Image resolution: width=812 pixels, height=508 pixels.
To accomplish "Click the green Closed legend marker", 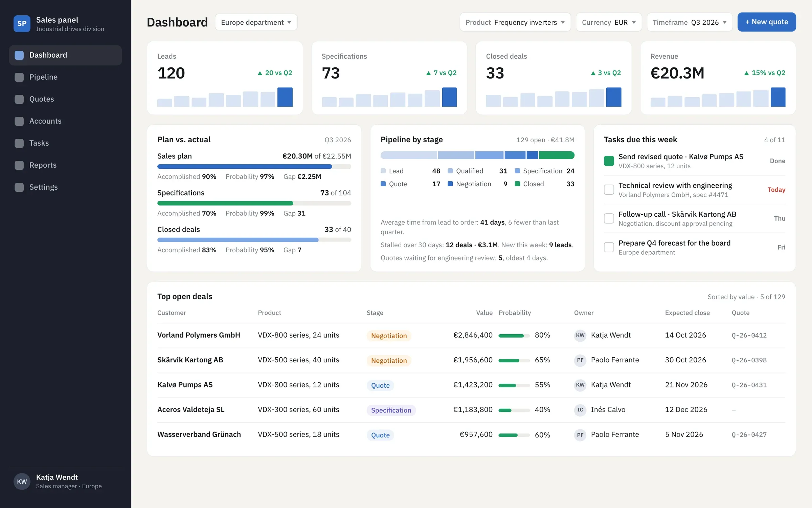I will (x=517, y=184).
